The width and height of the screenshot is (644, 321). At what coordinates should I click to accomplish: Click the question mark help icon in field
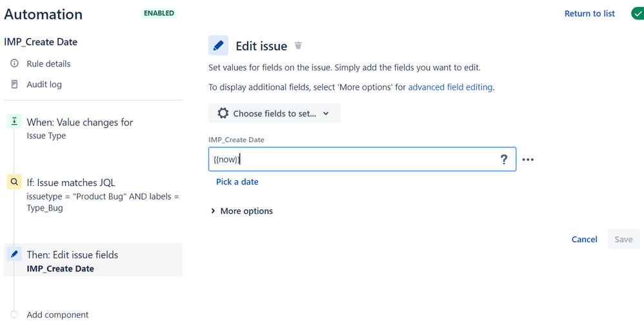pos(504,160)
